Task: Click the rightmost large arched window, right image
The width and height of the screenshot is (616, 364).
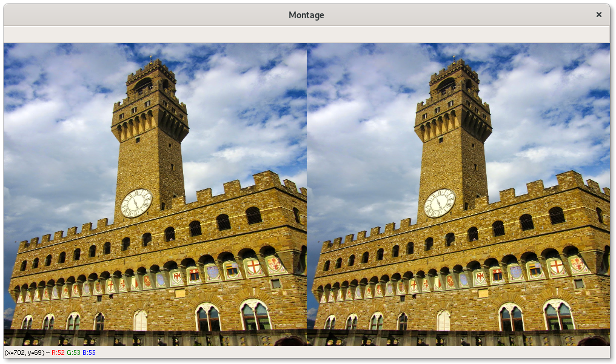Action: pyautogui.click(x=558, y=316)
